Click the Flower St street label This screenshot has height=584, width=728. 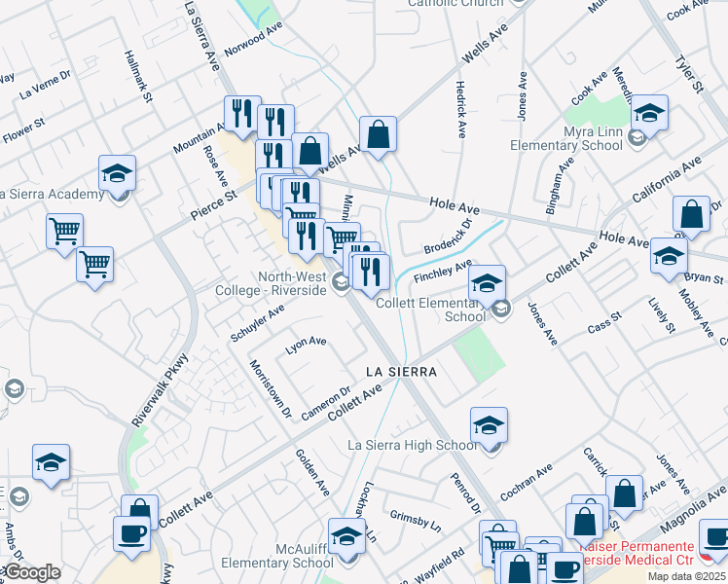tap(23, 130)
